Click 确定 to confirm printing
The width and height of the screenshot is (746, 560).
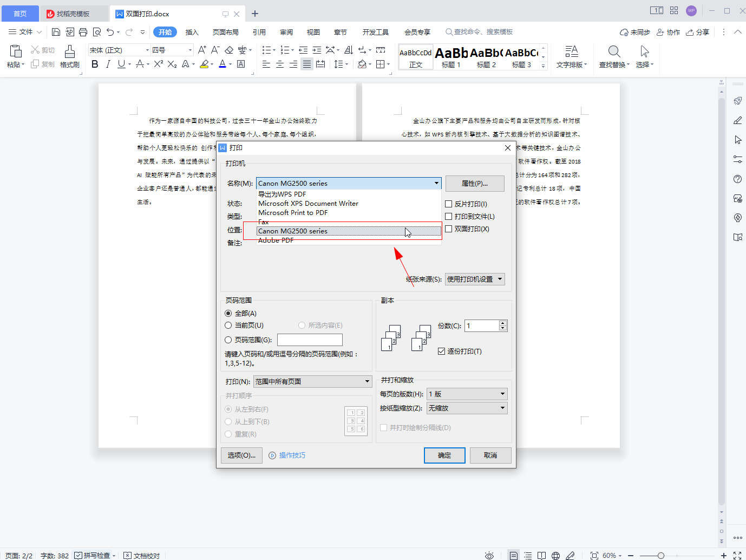[x=444, y=455]
